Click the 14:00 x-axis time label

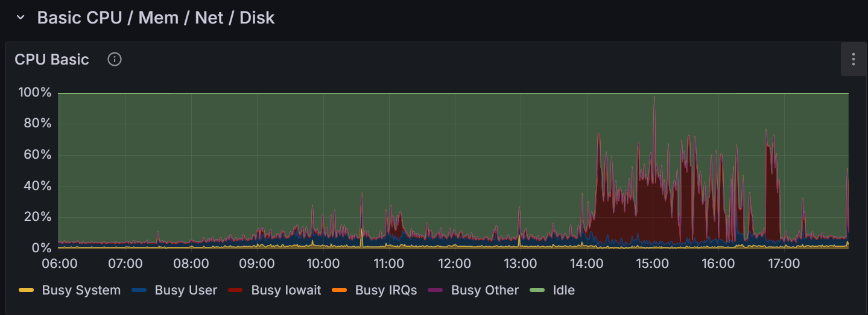coord(586,264)
